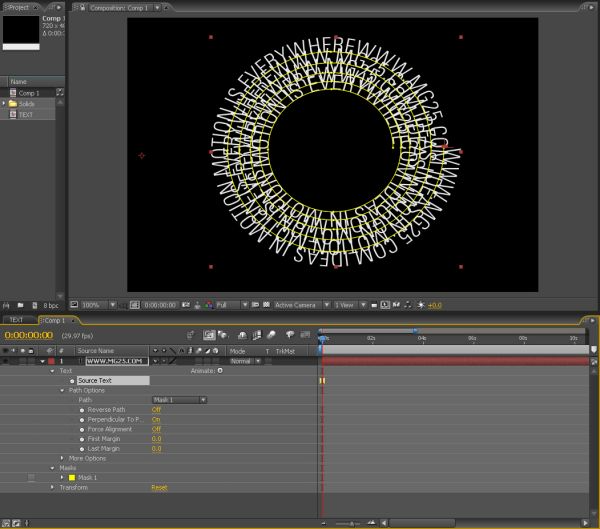Toggle Last Margin stopwatch
This screenshot has width=600, height=529.
pyautogui.click(x=82, y=449)
